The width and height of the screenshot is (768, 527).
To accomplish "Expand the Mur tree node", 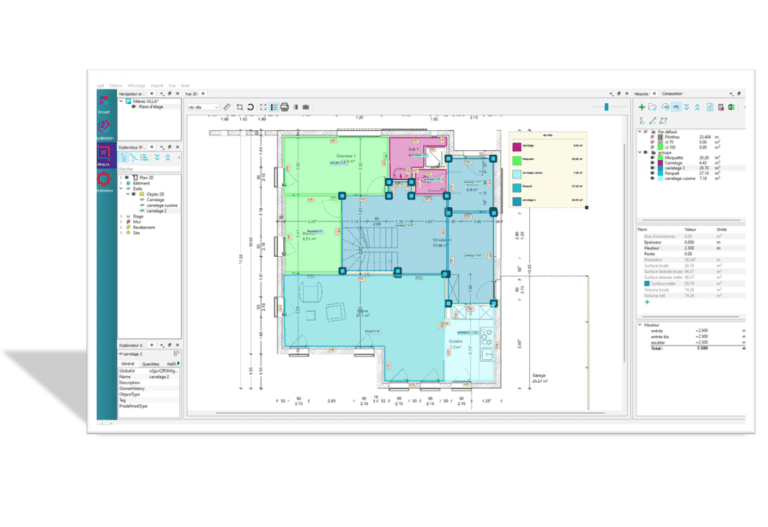I will 121,221.
